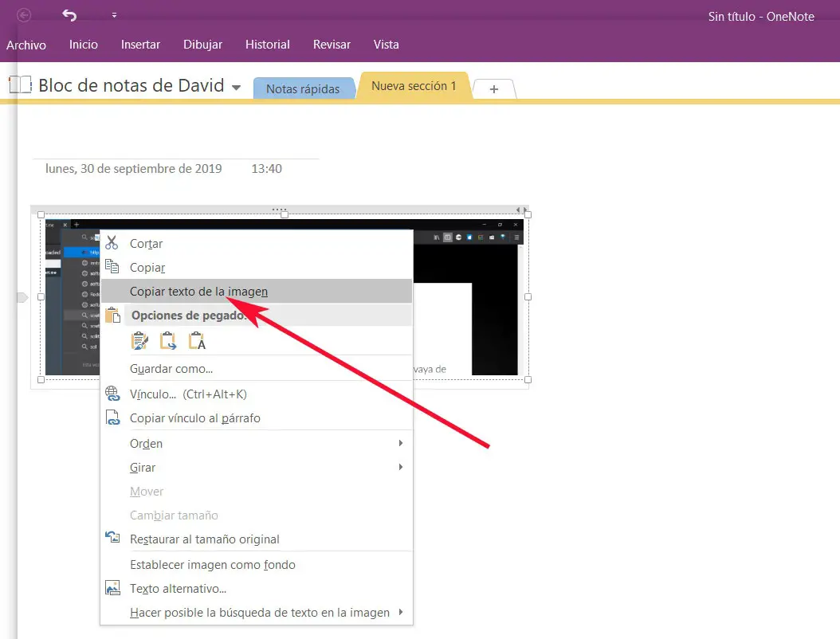Click the globe link icon beside Vínculo
840x639 pixels.
112,394
